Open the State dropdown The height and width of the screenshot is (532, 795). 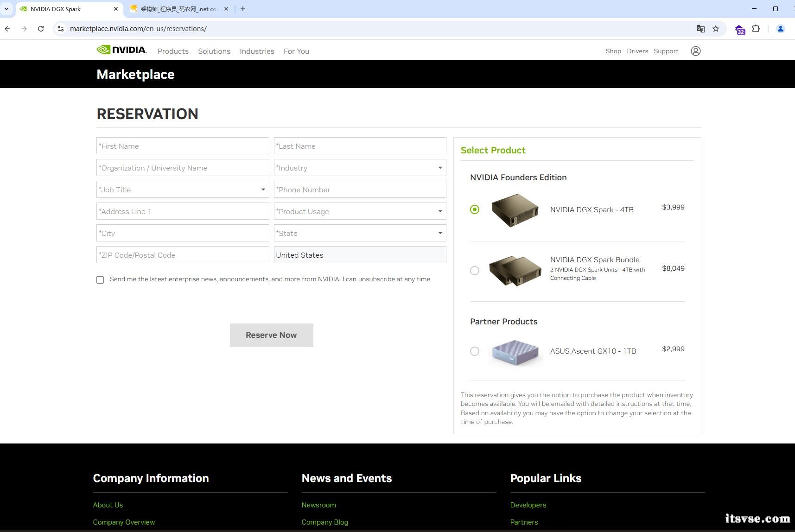[x=360, y=233]
